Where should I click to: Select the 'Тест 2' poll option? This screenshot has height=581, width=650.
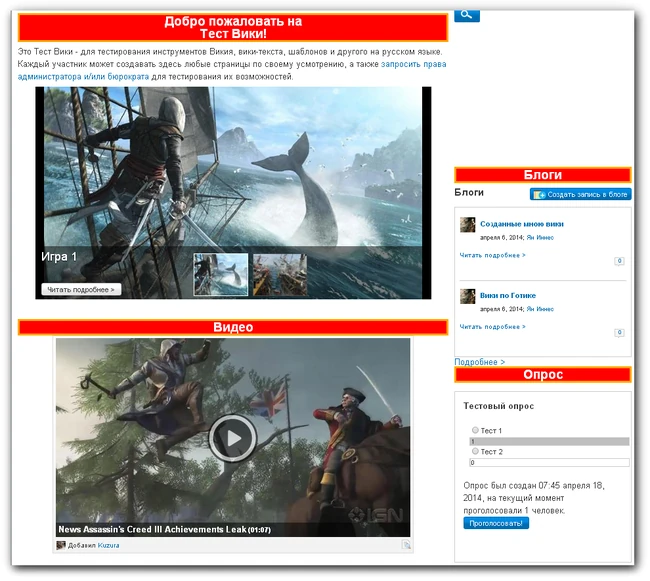click(x=475, y=451)
